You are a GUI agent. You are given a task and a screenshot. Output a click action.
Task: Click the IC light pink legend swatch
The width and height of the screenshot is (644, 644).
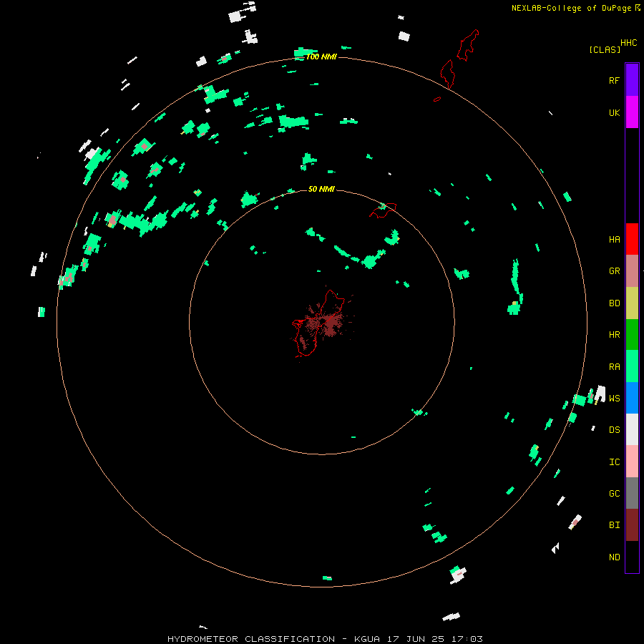(x=632, y=462)
